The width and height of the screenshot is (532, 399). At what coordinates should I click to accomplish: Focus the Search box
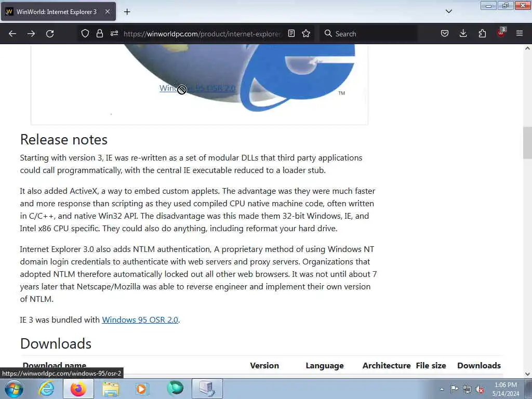tap(368, 34)
